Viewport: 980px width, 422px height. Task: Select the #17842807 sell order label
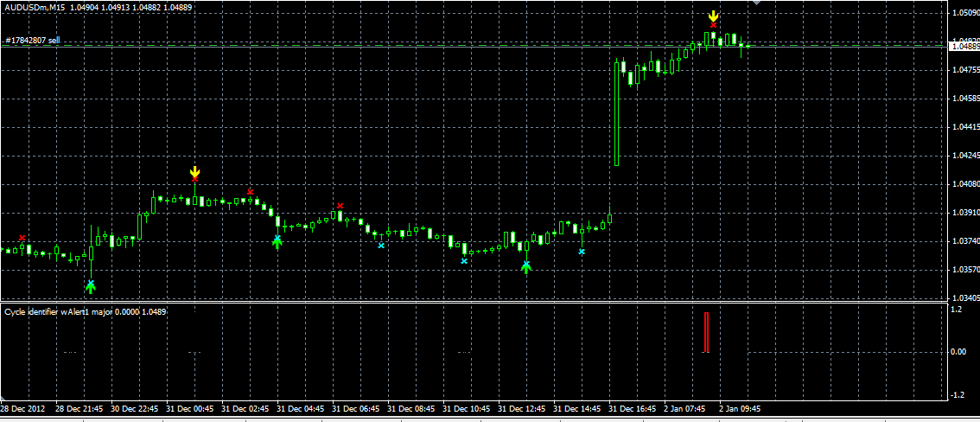33,40
